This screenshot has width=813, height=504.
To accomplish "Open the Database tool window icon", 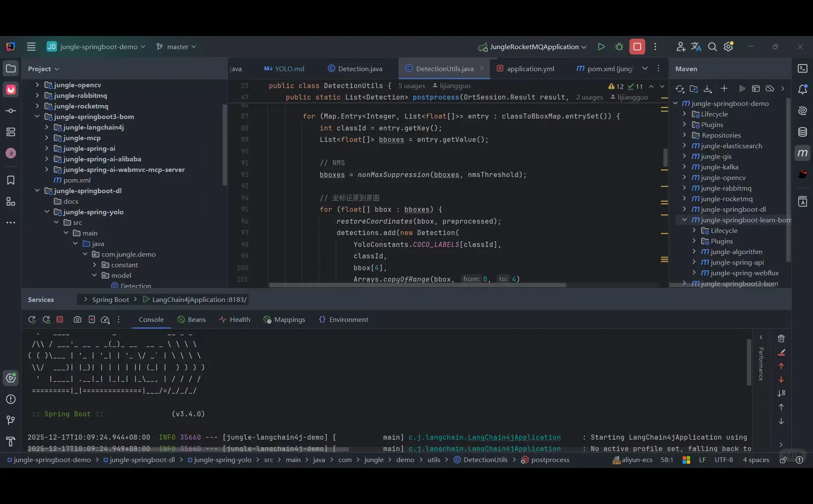I will pyautogui.click(x=802, y=132).
